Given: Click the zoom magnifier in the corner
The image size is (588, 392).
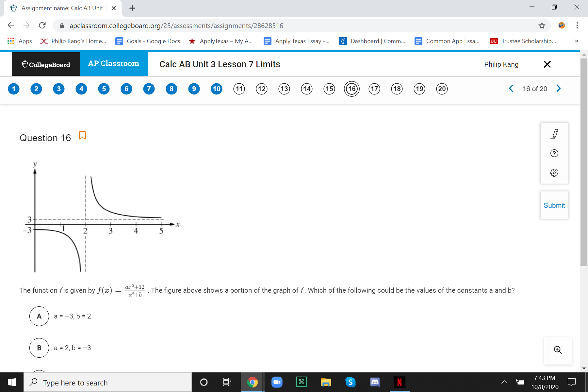Looking at the screenshot, I should (558, 350).
